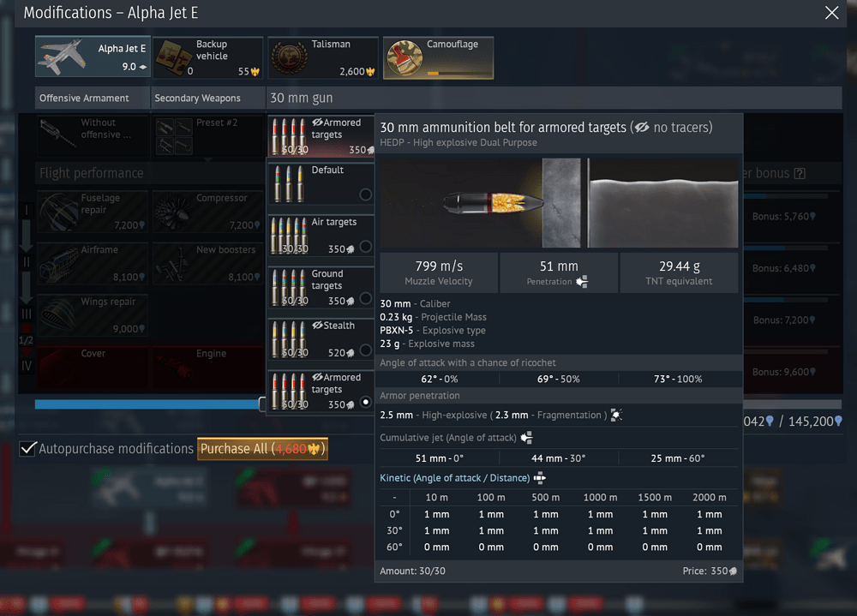Select the Air targets belt radio button
The height and width of the screenshot is (616, 857).
pos(366,246)
